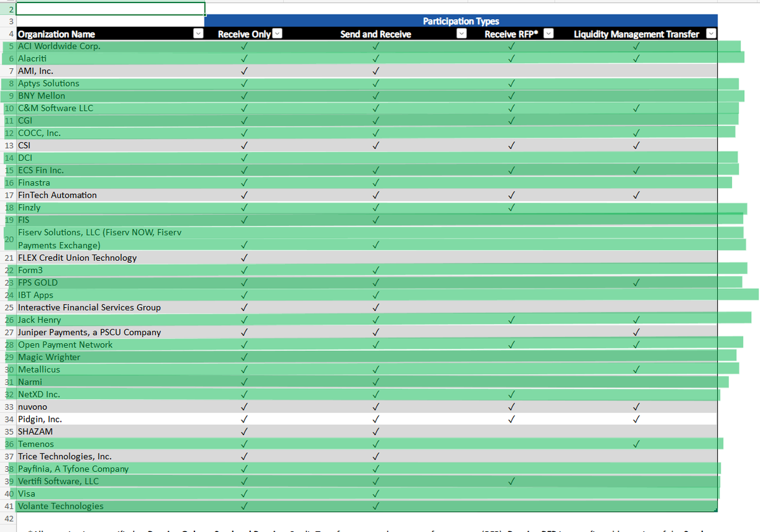The width and height of the screenshot is (760, 532).
Task: Click the Send and Receive checkmark for SHAZAM
Action: 376,431
